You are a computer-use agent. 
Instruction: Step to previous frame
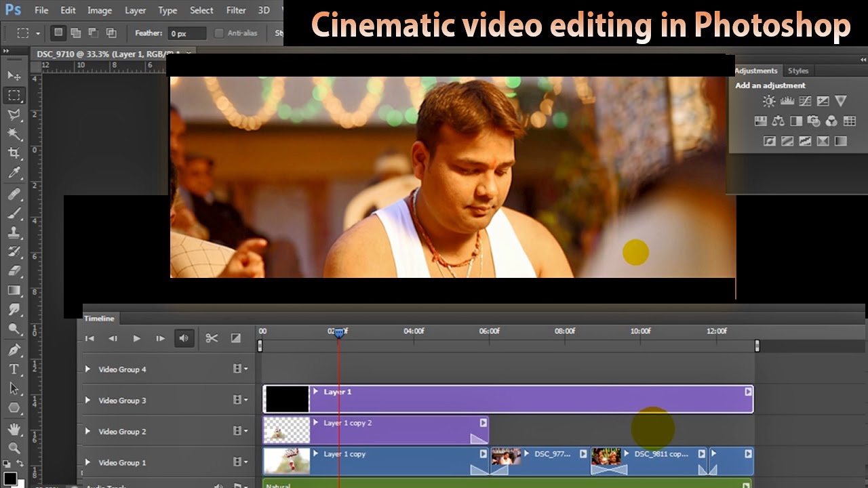113,338
